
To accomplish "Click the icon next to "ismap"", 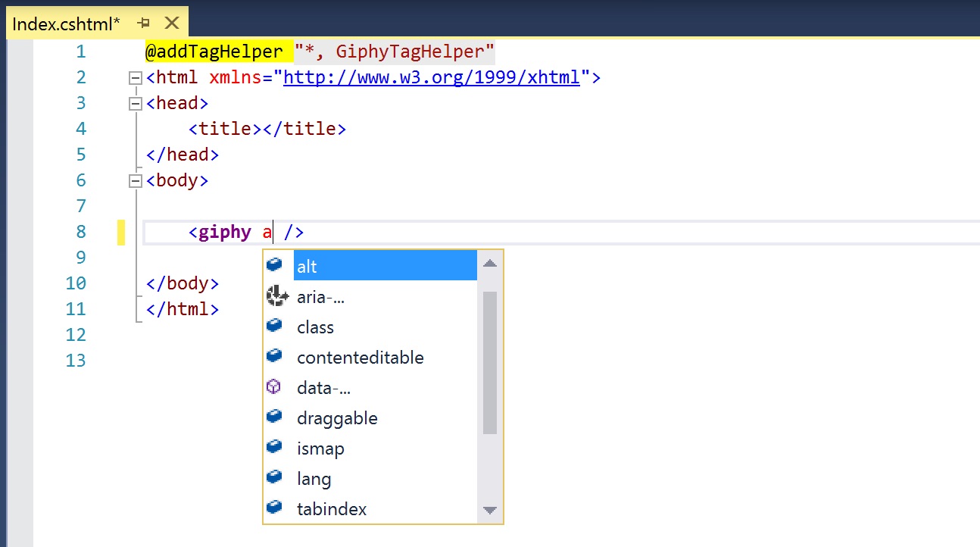I will pyautogui.click(x=275, y=447).
